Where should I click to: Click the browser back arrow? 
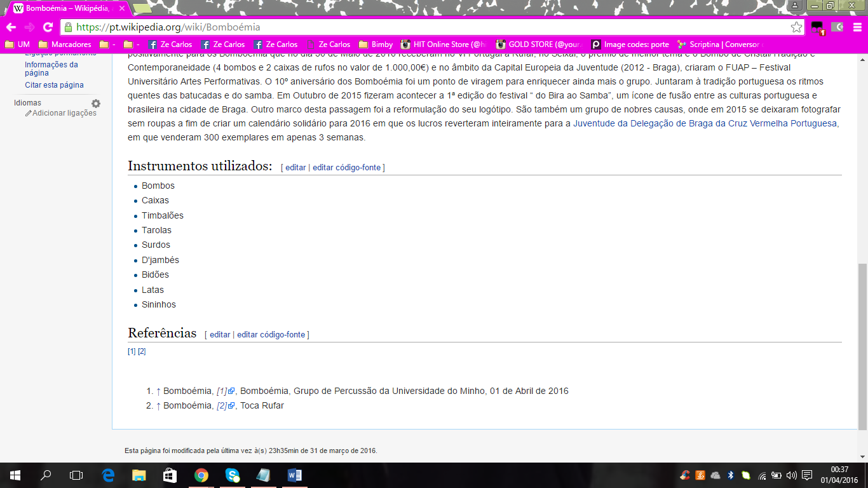pyautogui.click(x=11, y=27)
